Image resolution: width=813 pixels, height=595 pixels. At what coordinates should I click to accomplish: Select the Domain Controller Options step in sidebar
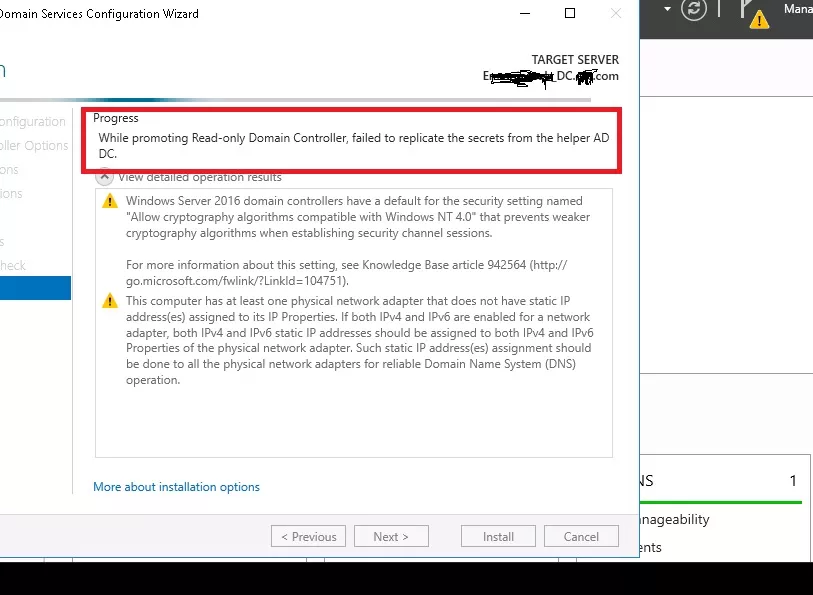point(34,146)
